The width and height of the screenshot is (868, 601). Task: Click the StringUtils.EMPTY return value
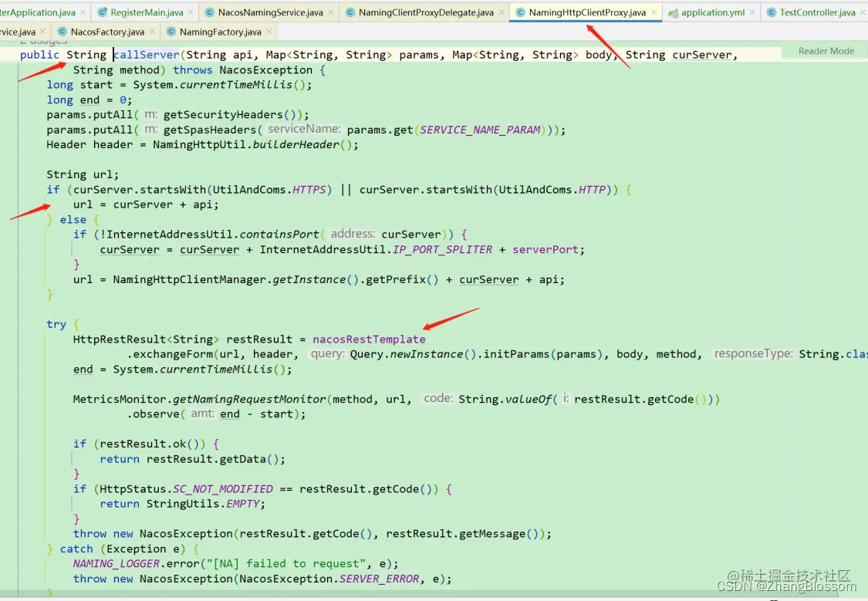pos(203,504)
